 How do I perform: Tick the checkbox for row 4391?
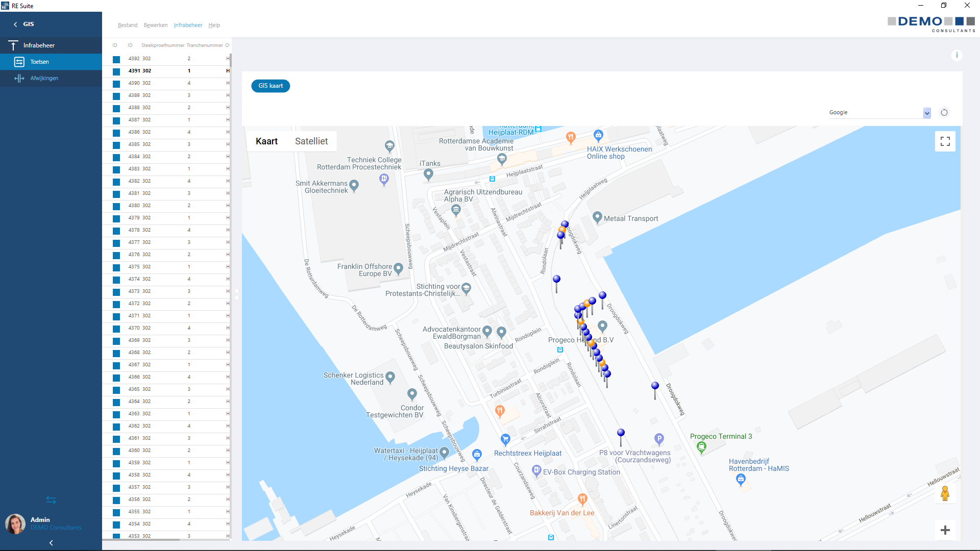[116, 71]
